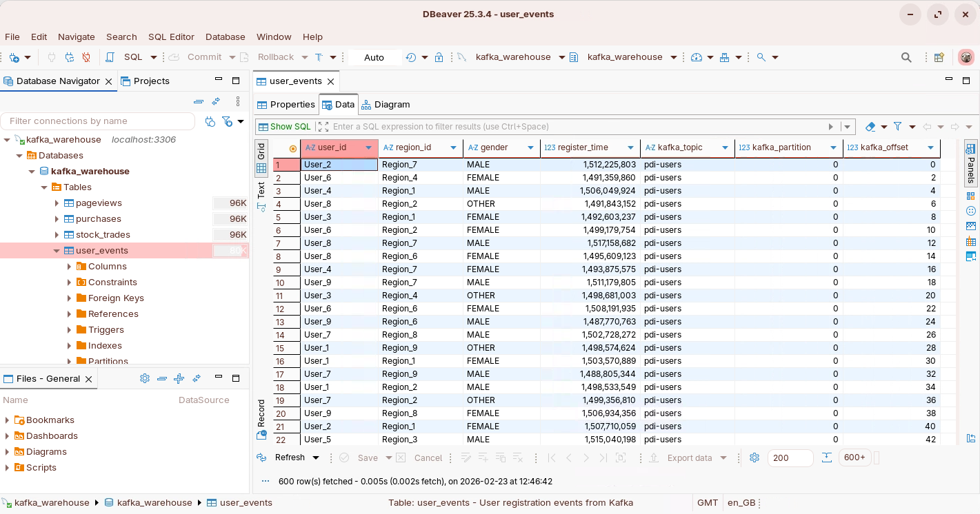This screenshot has height=514, width=980.
Task: Click the red Disconnect plug icon
Action: 86,57
